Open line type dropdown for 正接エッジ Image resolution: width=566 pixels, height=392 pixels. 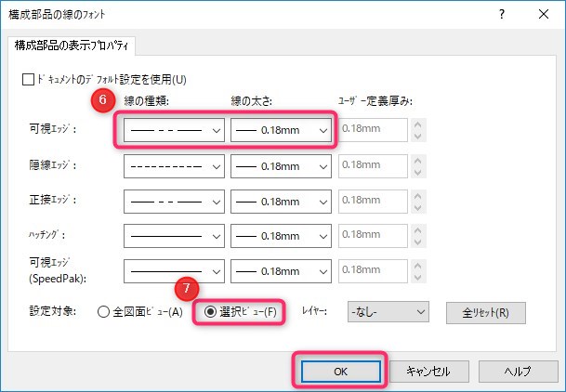click(x=175, y=202)
